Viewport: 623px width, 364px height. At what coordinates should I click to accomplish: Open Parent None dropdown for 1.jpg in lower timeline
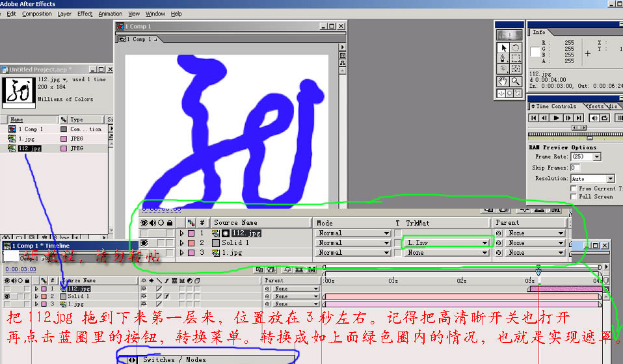click(x=296, y=304)
